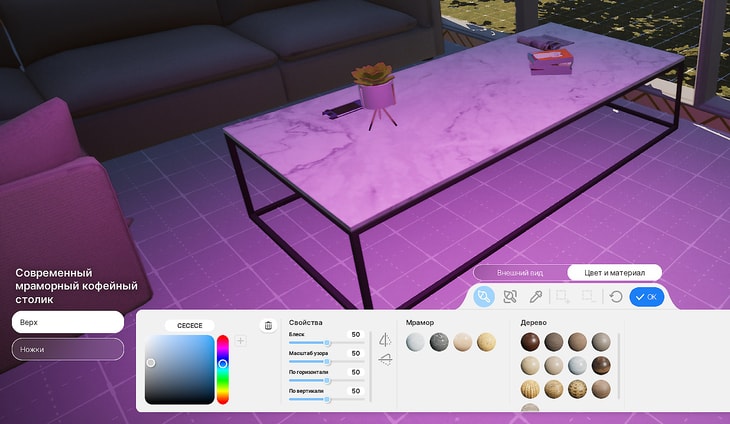Click the material swap tool icon
Image resolution: width=730 pixels, height=424 pixels.
[x=510, y=297]
